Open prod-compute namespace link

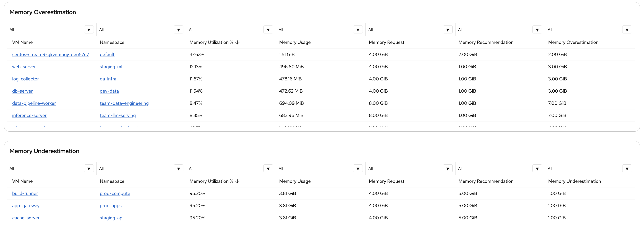115,193
